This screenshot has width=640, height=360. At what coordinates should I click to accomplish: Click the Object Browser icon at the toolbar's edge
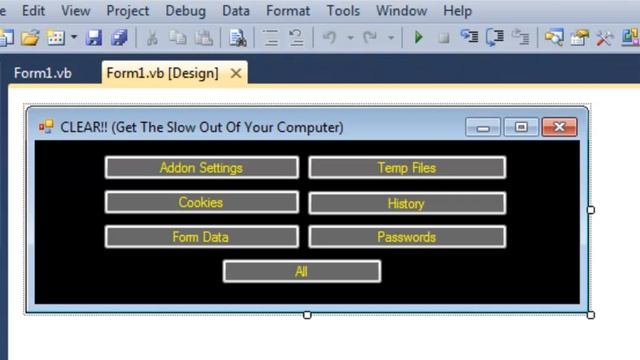pos(631,37)
